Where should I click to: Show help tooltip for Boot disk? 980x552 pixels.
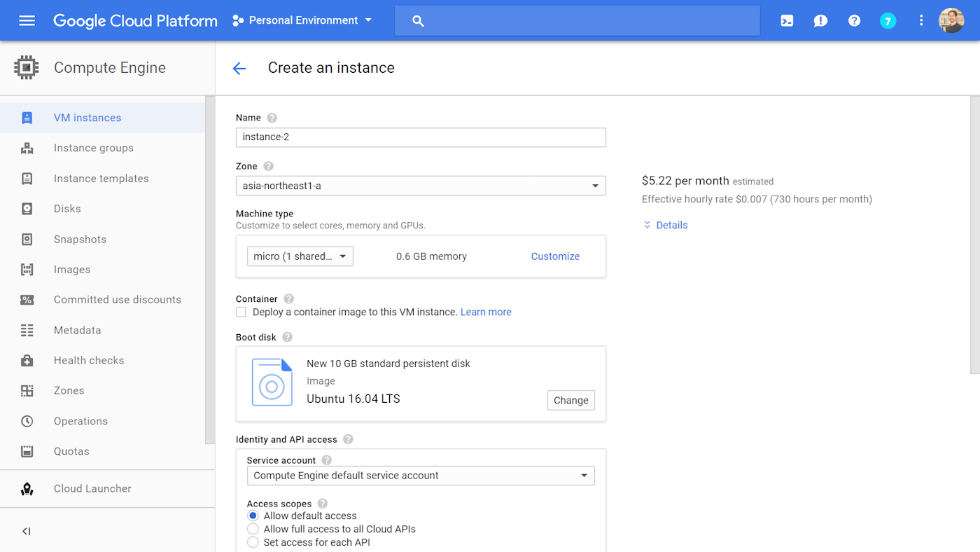287,337
